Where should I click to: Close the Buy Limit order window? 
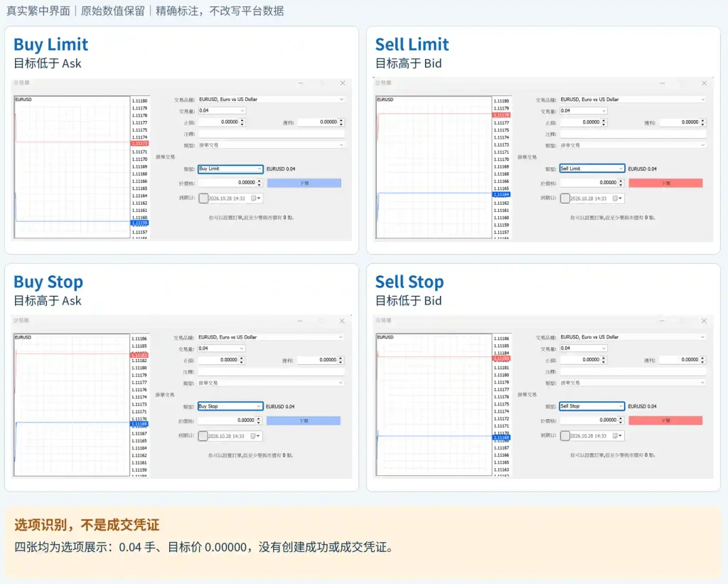pos(343,83)
